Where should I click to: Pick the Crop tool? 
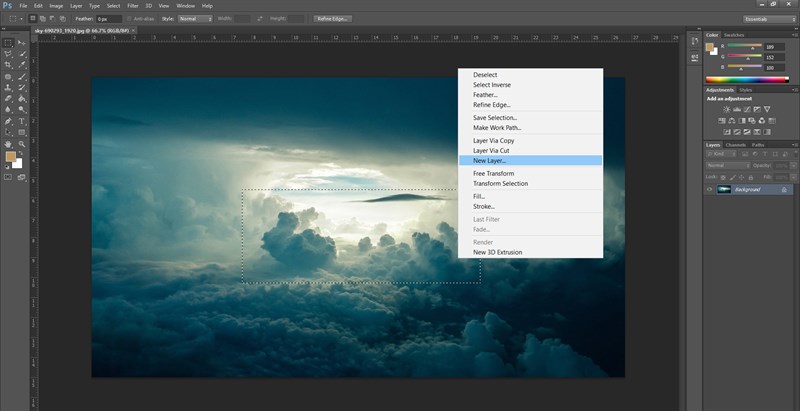[8, 65]
